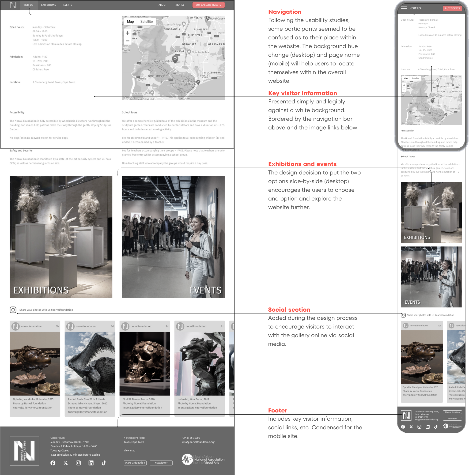The height and width of the screenshot is (476, 469).
Task: Open Facebook from the mobile footer
Action: coord(403,427)
